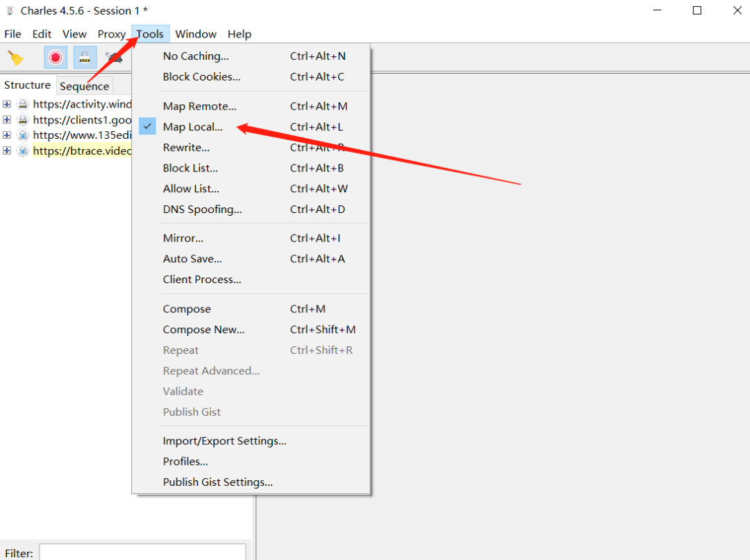Switch to the Structure tab
Screen dimensions: 750x560
[x=28, y=85]
